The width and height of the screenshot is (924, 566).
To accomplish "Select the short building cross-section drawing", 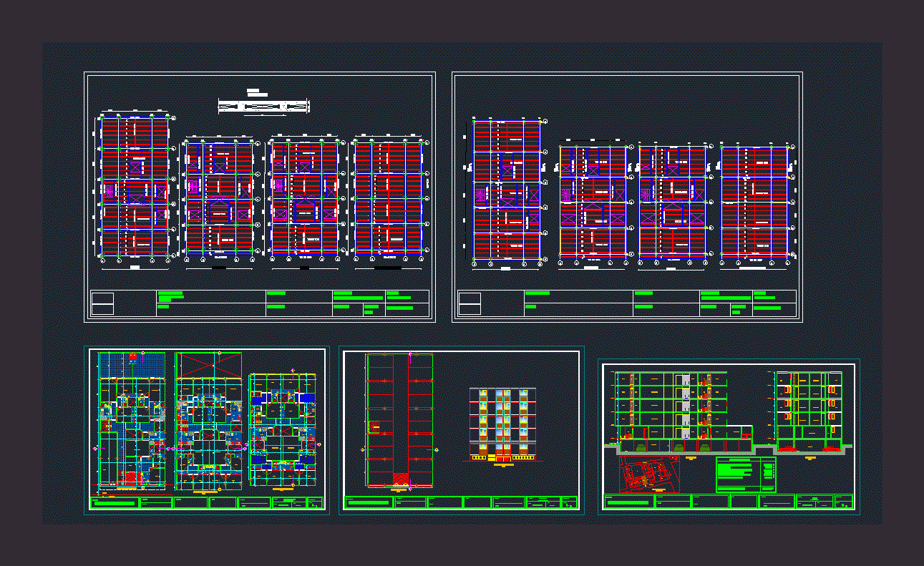I will point(809,412).
